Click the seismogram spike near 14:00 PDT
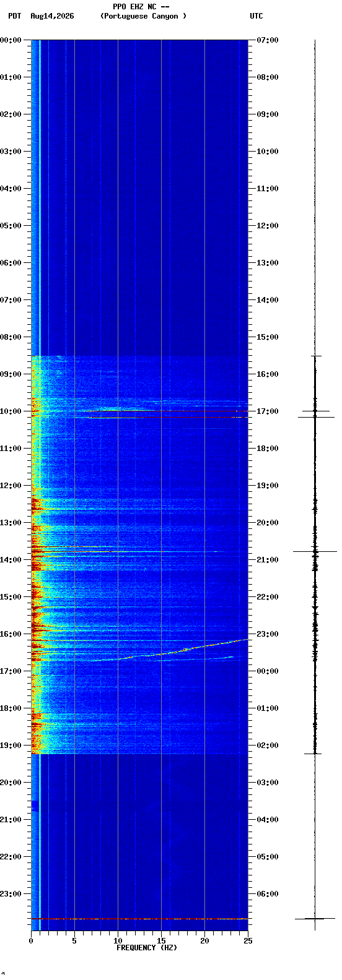Screen dimensions: 342x980 pyautogui.click(x=315, y=551)
